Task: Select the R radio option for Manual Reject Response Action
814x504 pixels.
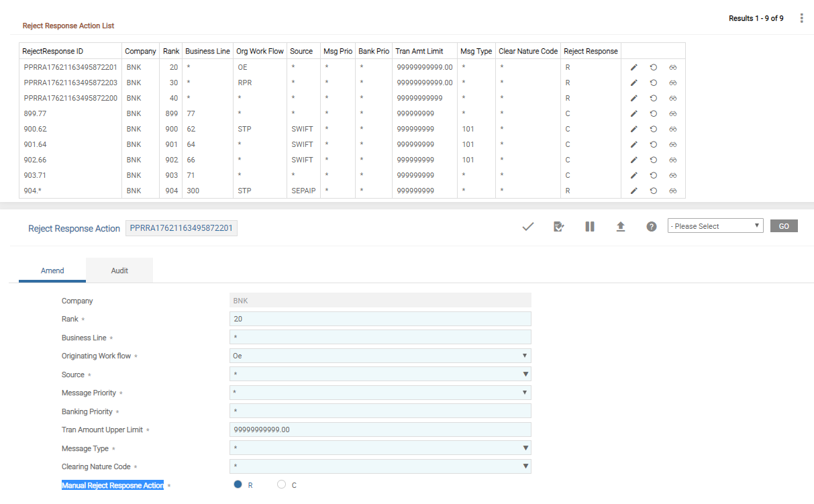Action: [x=238, y=485]
